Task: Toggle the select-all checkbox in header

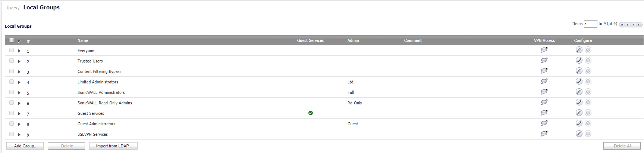Action: [12, 40]
